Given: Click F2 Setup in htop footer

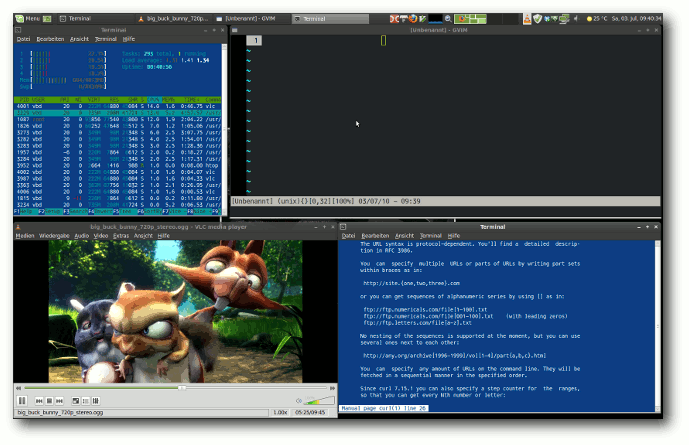Looking at the screenshot, I should (50, 211).
